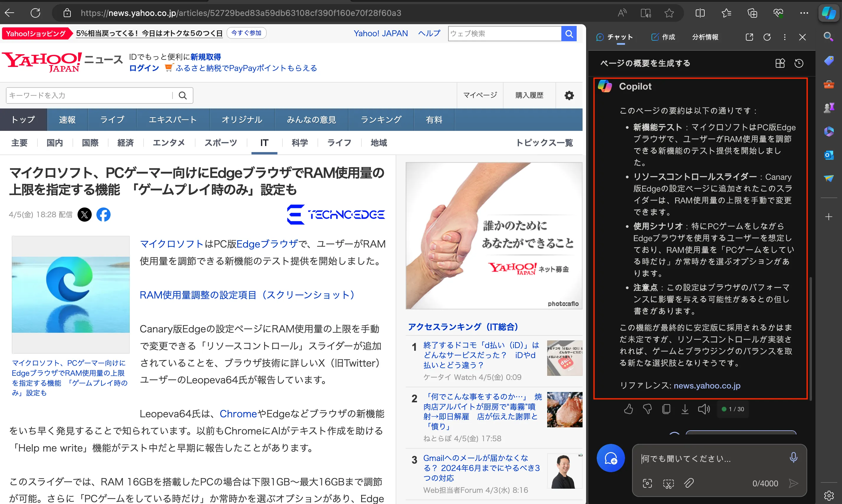The image size is (842, 504).
Task: Open Copilot pane in new window icon
Action: pos(749,37)
